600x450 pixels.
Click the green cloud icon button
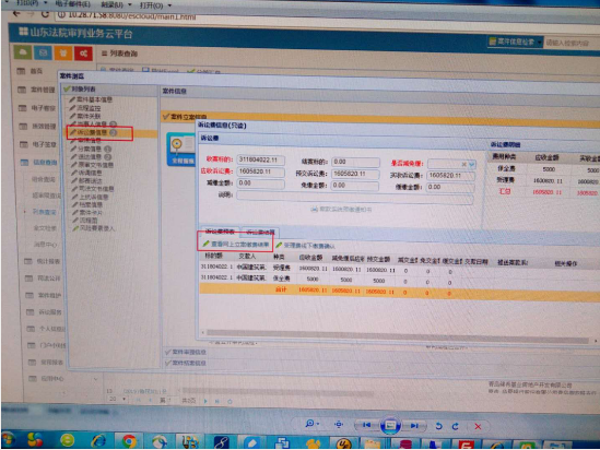pyautogui.click(x=22, y=52)
